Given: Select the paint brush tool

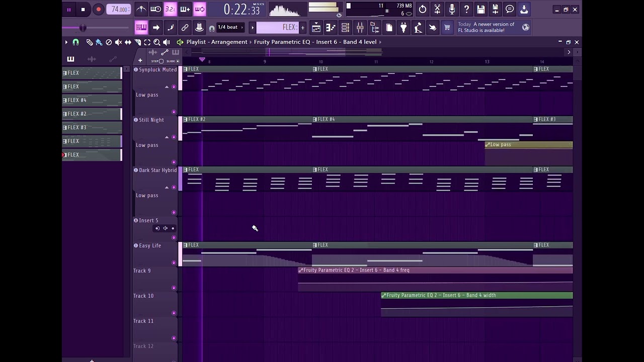Looking at the screenshot, I should coord(99,42).
